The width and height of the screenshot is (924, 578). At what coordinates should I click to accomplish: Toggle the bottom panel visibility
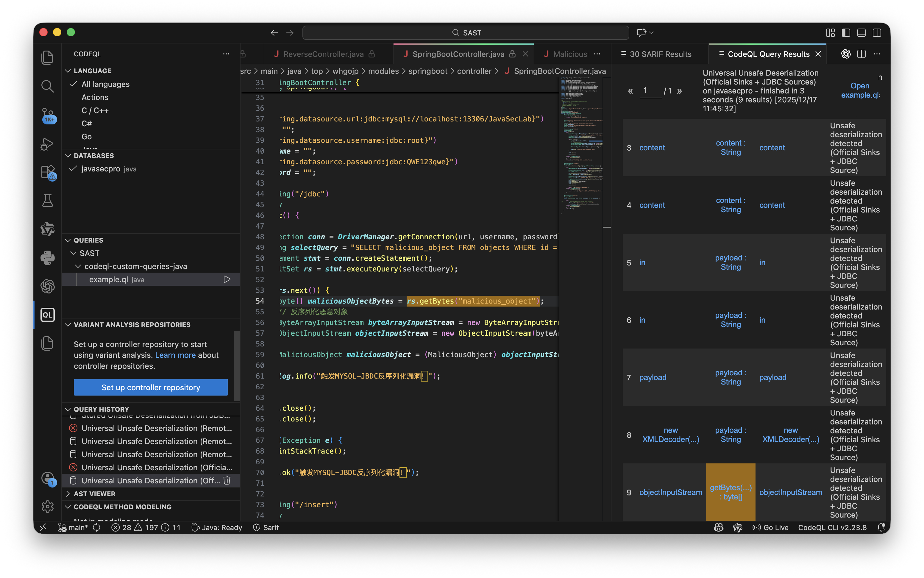pos(861,33)
